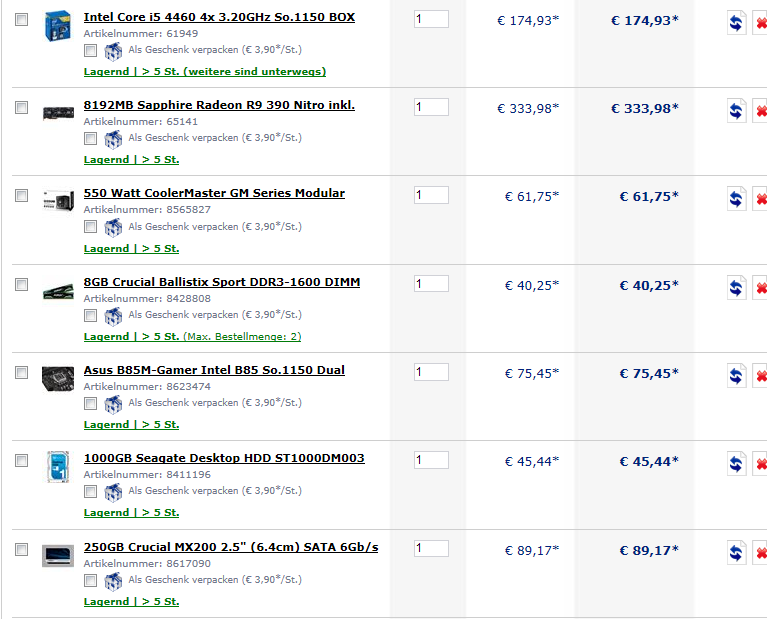The width and height of the screenshot is (767, 619).
Task: Enable gift wrapping for CoolerMaster GM Series
Action: tap(90, 227)
